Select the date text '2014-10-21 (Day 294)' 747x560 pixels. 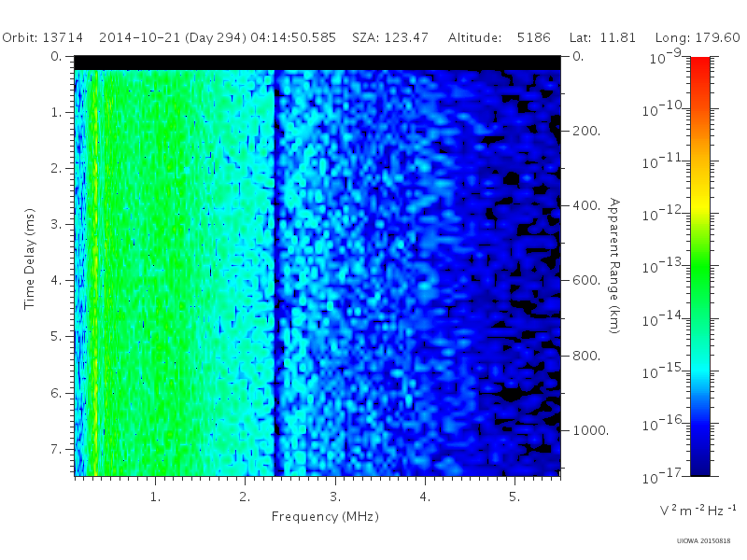tap(173, 37)
